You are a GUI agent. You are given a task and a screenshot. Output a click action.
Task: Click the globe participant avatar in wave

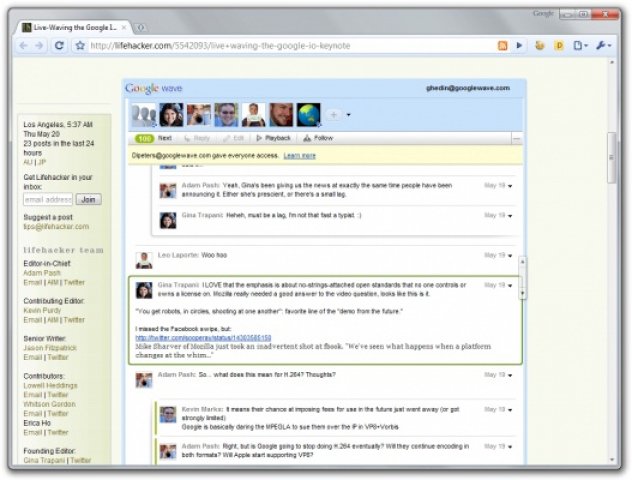point(309,115)
